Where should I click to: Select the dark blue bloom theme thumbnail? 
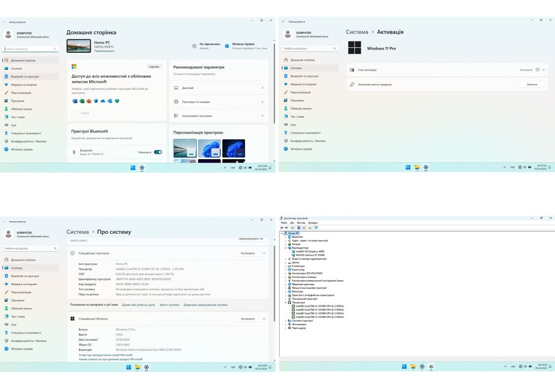233,148
